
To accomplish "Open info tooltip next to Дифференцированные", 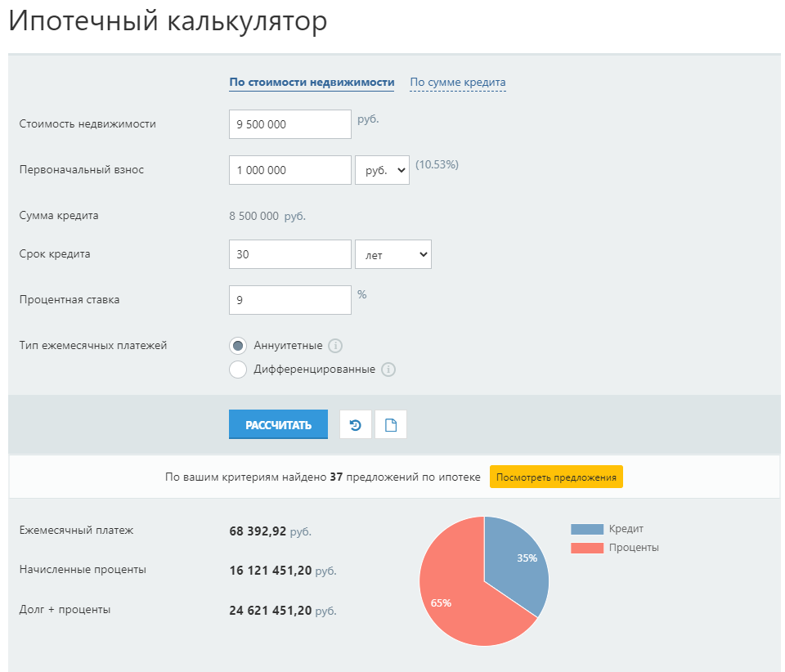I will click(x=388, y=370).
